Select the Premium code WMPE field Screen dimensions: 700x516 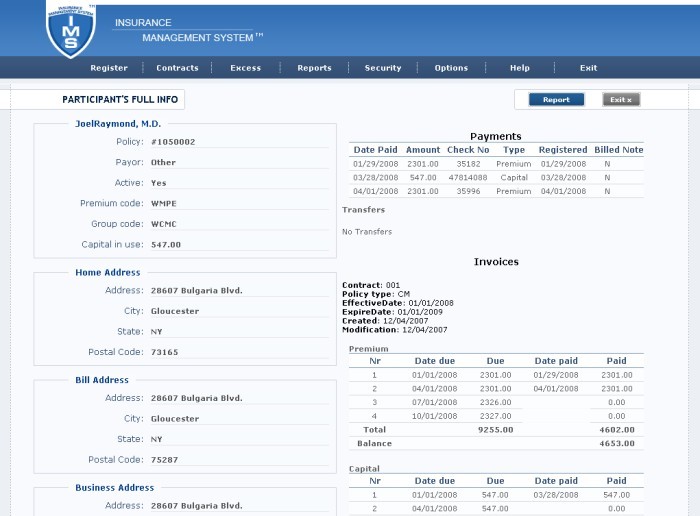pyautogui.click(x=240, y=204)
